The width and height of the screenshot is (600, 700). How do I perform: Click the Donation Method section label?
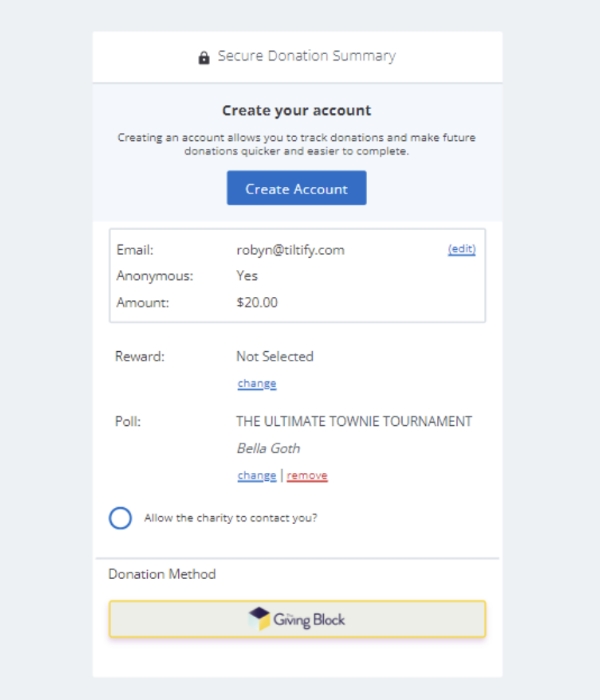coord(162,574)
